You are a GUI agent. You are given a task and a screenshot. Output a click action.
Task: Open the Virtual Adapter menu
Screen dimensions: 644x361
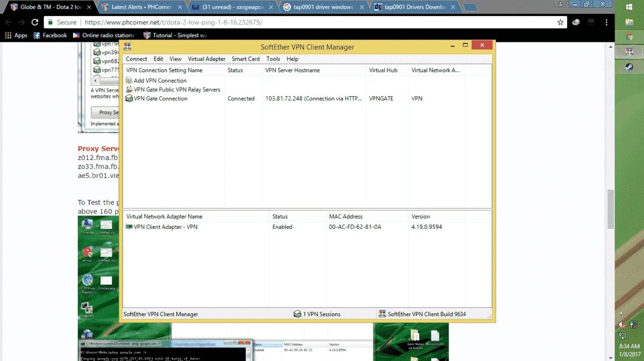(207, 59)
